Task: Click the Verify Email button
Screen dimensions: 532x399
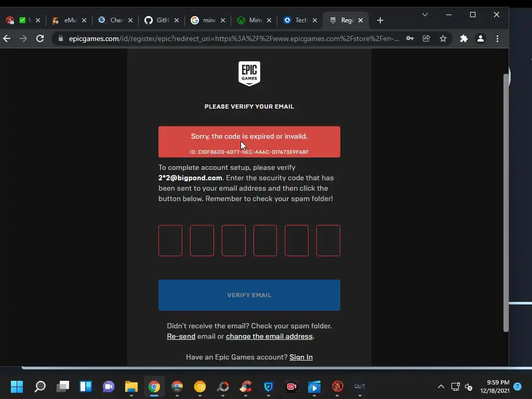Action: (x=249, y=295)
